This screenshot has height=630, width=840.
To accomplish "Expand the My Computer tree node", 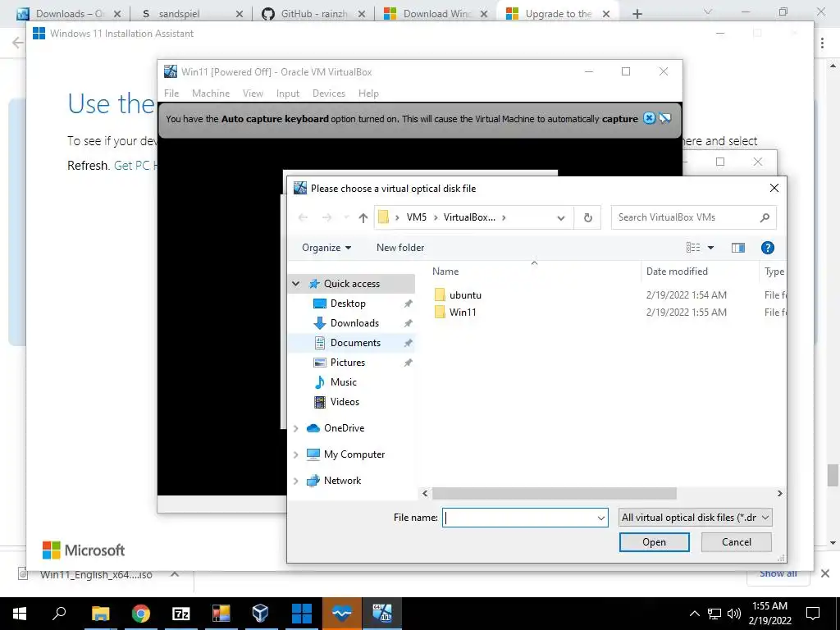I will coord(295,454).
